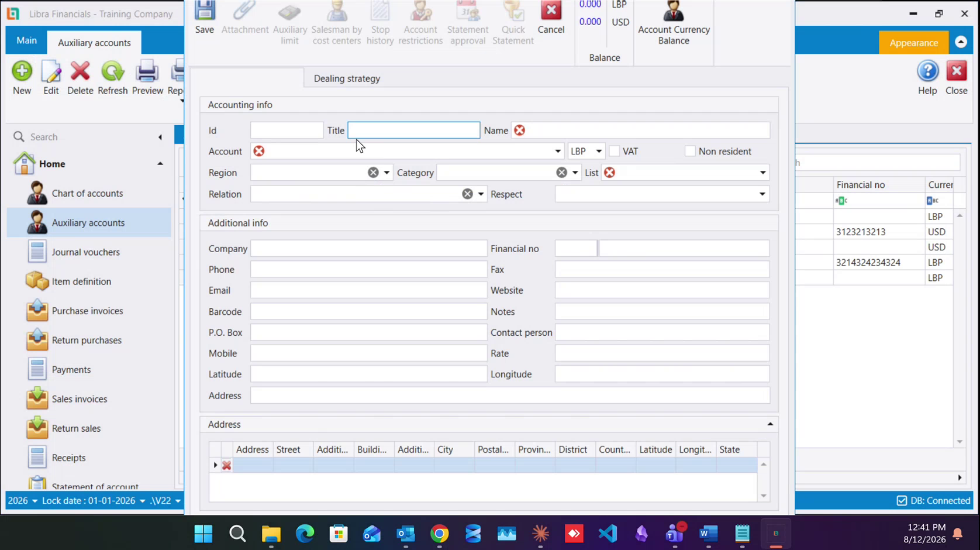Collapse the Home tree group
The width and height of the screenshot is (980, 550).
(x=160, y=164)
